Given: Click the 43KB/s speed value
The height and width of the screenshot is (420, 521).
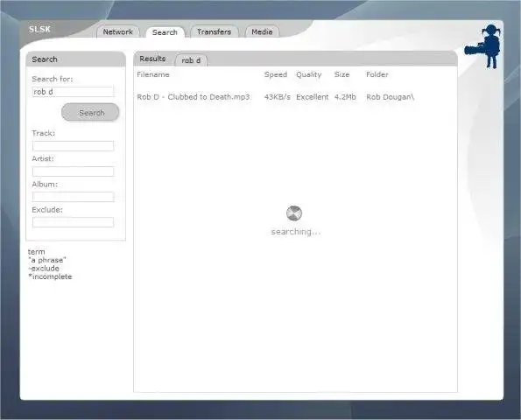Looking at the screenshot, I should click(x=277, y=97).
